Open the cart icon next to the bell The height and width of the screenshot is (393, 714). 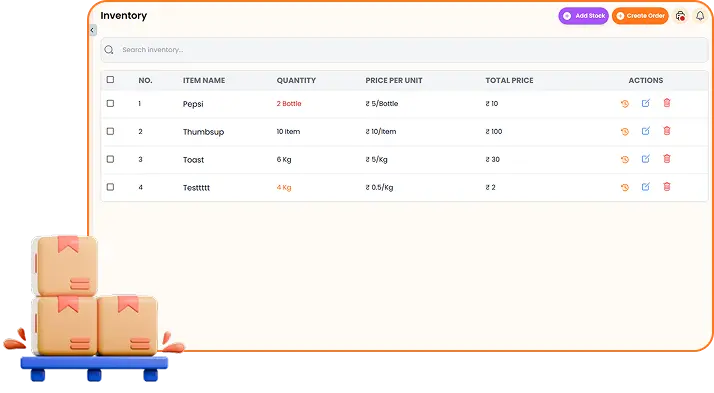tap(680, 16)
